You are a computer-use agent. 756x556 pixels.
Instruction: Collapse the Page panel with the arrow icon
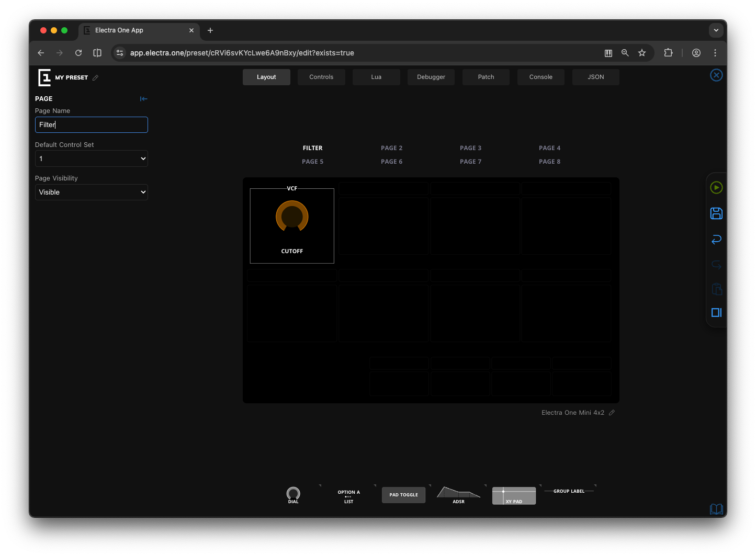tap(144, 99)
